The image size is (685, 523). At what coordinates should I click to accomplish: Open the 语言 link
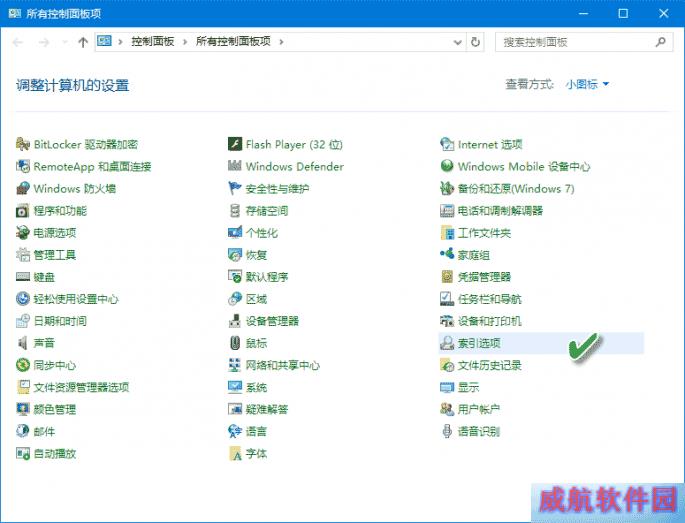click(x=256, y=431)
